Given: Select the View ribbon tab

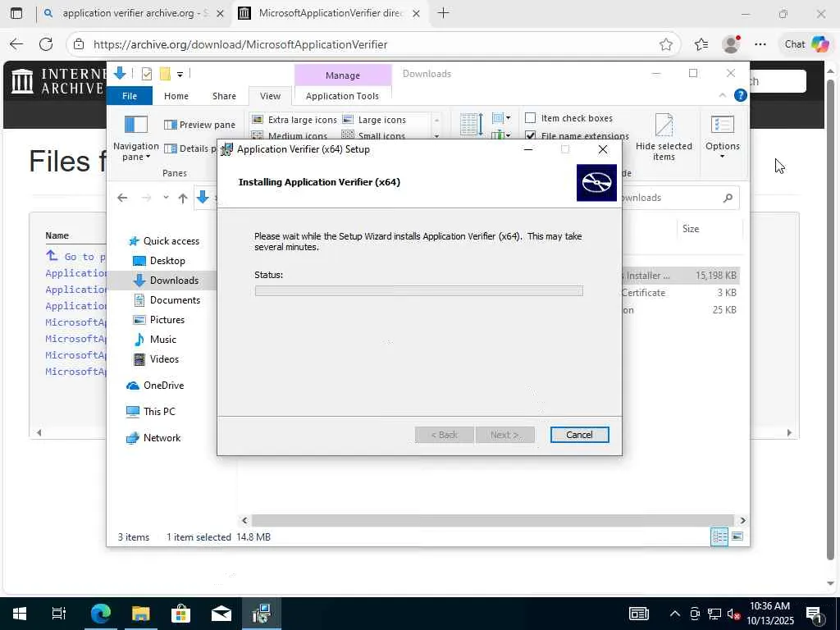Looking at the screenshot, I should coord(270,96).
